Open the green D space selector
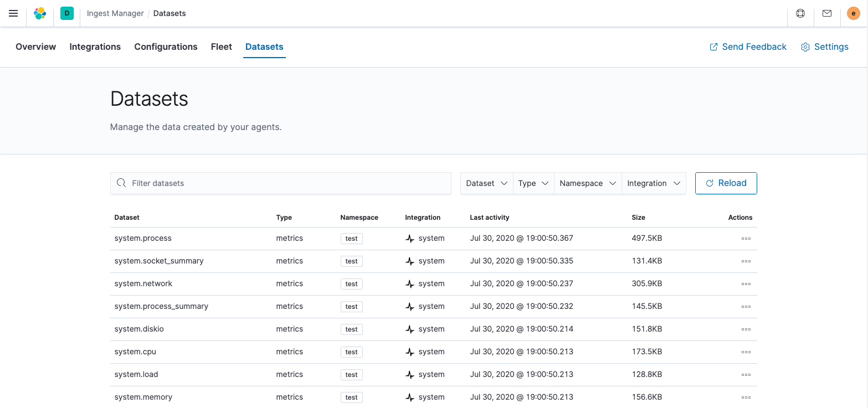This screenshot has height=408, width=868. (67, 13)
